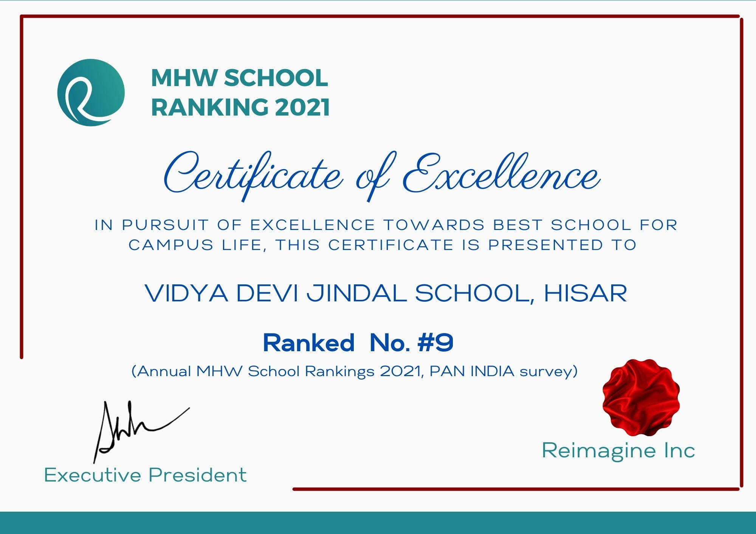Click the red wax seal emblem
Screen dimensions: 756x534
click(641, 397)
